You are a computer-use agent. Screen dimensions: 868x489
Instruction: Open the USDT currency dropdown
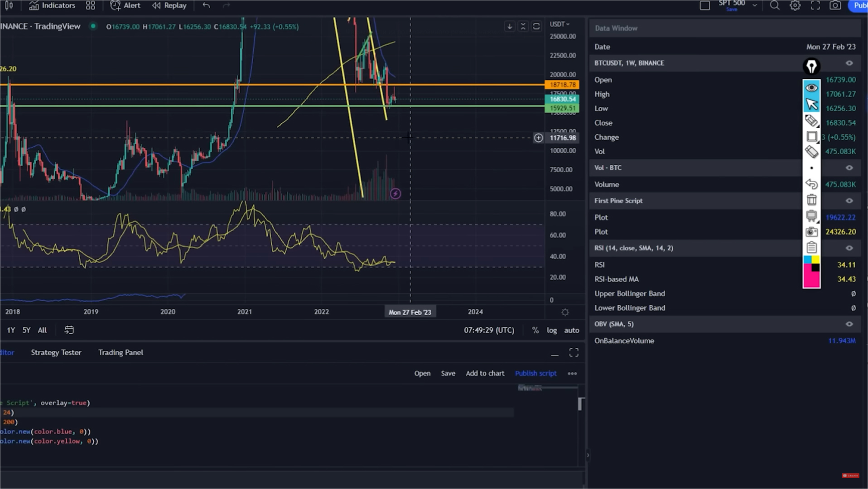[559, 24]
